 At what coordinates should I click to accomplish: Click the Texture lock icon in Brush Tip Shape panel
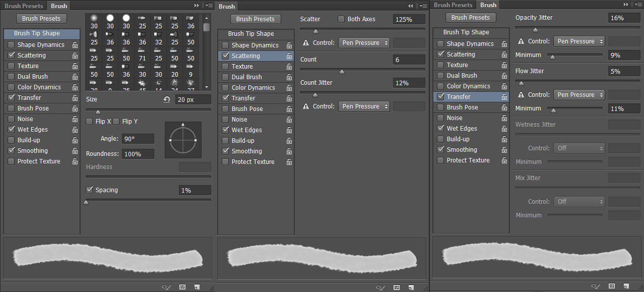click(75, 66)
